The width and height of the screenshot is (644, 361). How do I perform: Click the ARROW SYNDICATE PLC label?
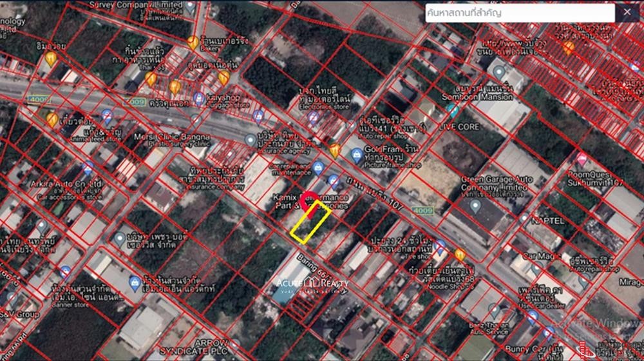[x=193, y=347]
